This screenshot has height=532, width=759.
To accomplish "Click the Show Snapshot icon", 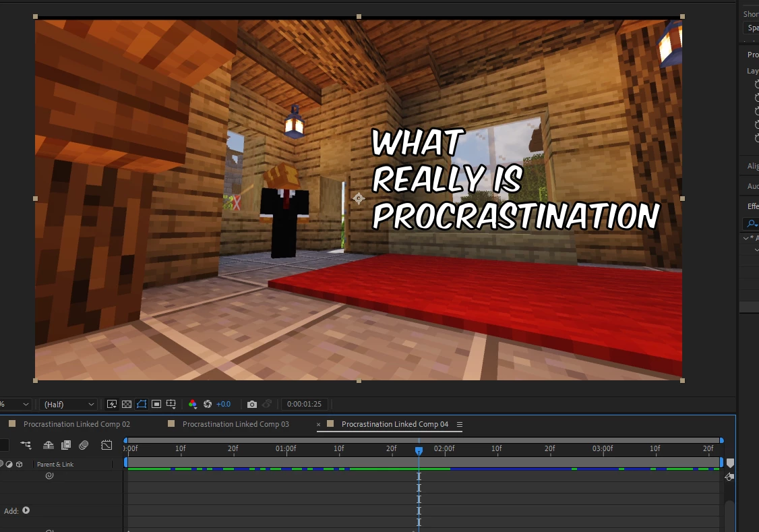I will pos(267,404).
